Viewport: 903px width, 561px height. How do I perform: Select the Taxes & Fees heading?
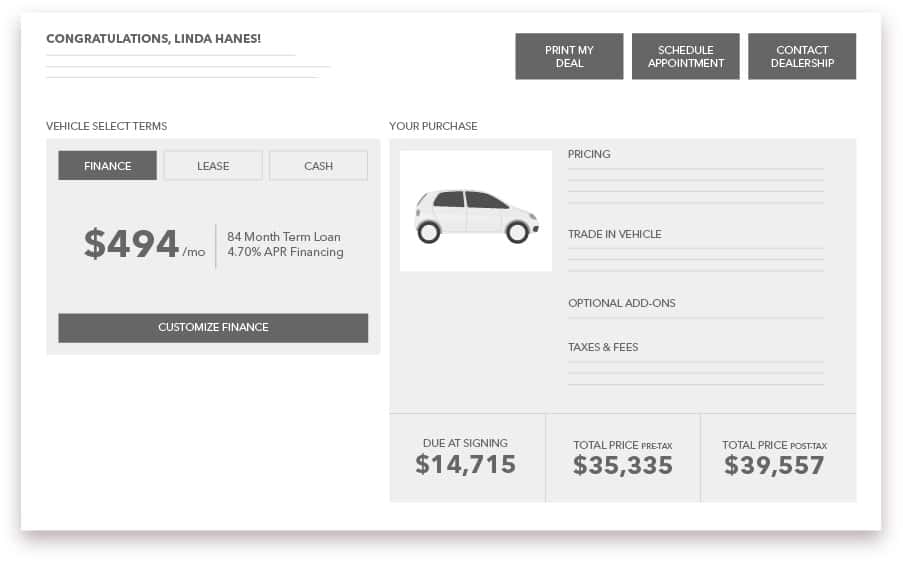pyautogui.click(x=603, y=347)
